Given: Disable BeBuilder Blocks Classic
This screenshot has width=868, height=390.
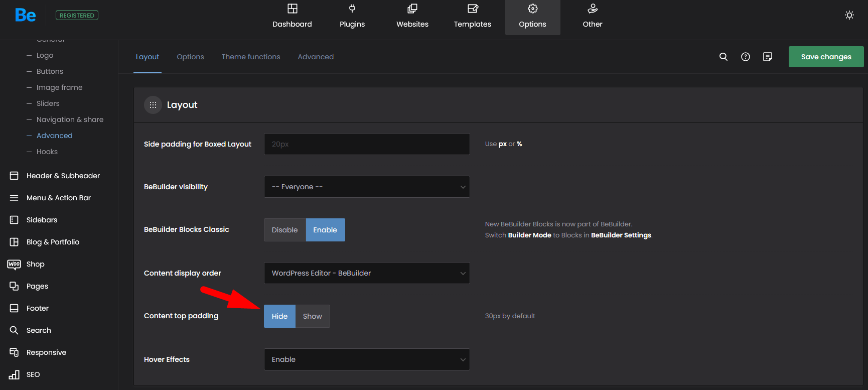Looking at the screenshot, I should (285, 230).
